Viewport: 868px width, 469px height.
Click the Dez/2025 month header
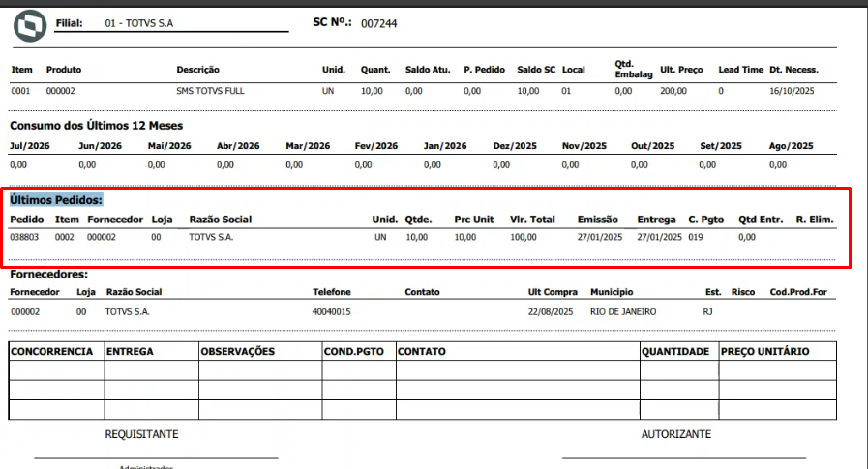[515, 146]
